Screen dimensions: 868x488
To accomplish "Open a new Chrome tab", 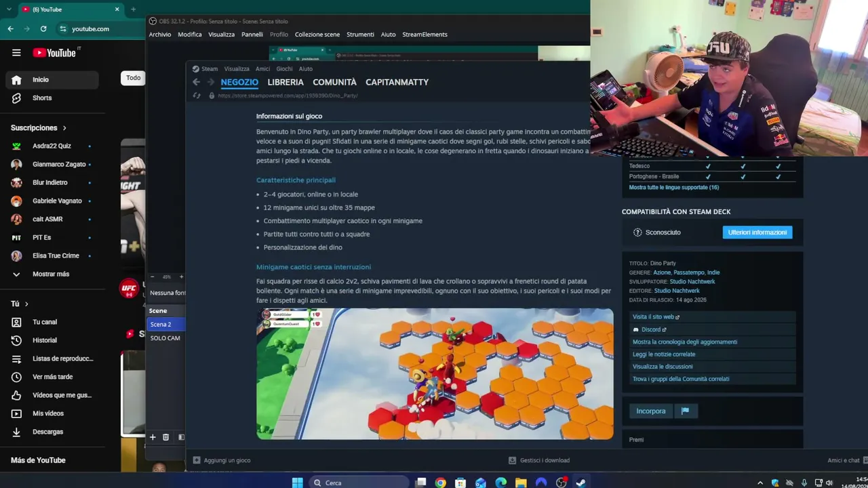I will (133, 9).
